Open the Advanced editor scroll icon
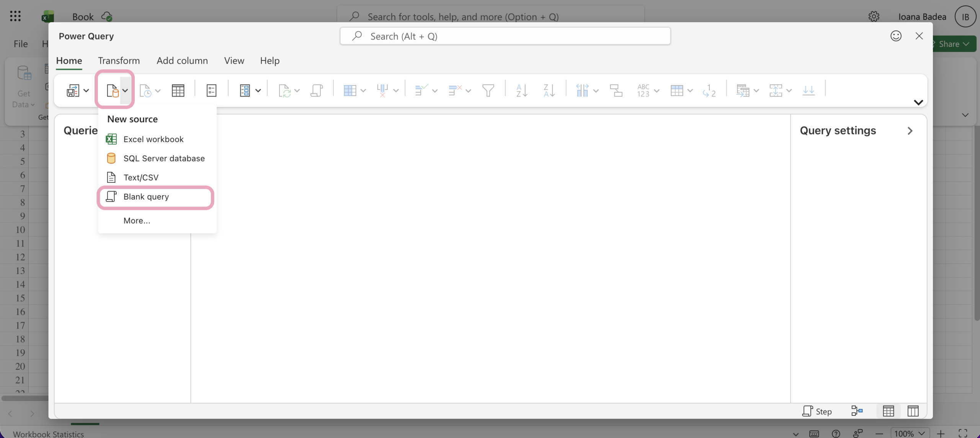980x438 pixels. (x=317, y=91)
